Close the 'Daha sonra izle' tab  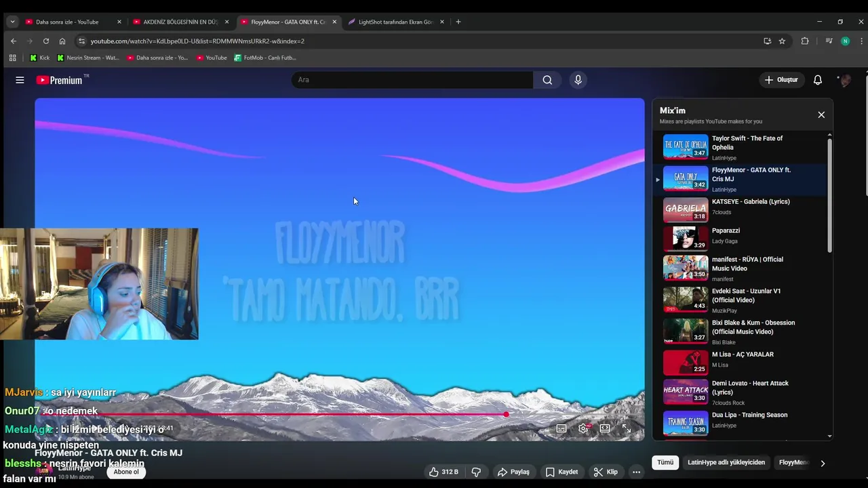[x=119, y=22]
